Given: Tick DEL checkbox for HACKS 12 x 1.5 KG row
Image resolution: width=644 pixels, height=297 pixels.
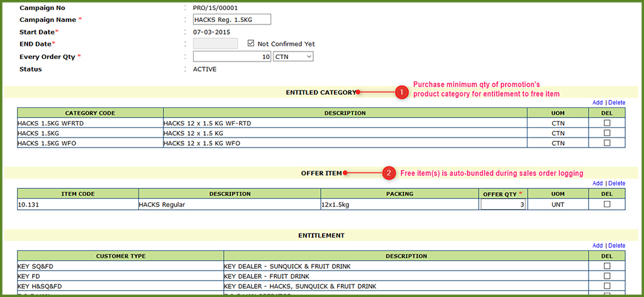Looking at the screenshot, I should point(607,133).
